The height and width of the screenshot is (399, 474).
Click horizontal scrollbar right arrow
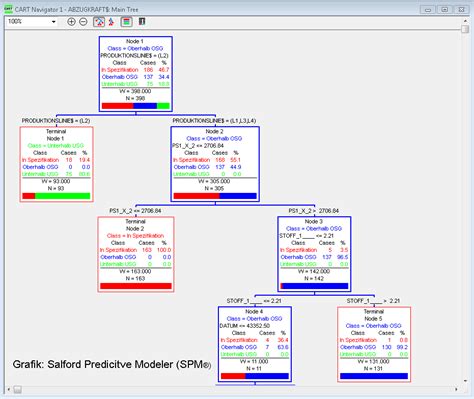click(457, 389)
